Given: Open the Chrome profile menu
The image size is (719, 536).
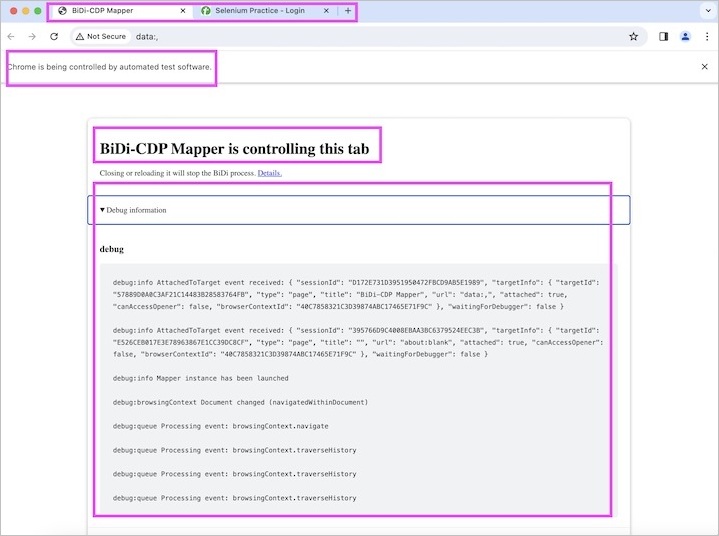Looking at the screenshot, I should click(x=685, y=37).
